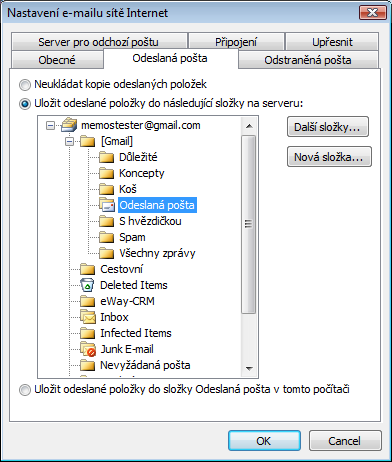Image resolution: width=392 pixels, height=462 pixels.
Task: Click the Deleted Items recycle bin icon
Action: pyautogui.click(x=87, y=285)
